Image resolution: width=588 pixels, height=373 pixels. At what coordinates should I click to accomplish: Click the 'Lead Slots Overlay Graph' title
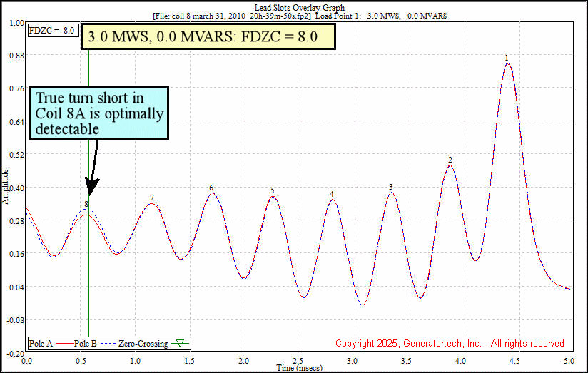pos(299,8)
